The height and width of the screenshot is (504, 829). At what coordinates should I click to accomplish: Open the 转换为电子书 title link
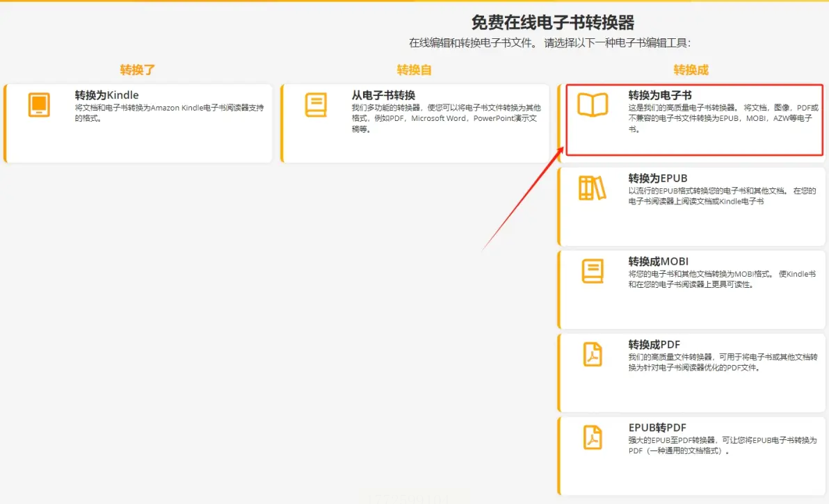click(x=660, y=95)
